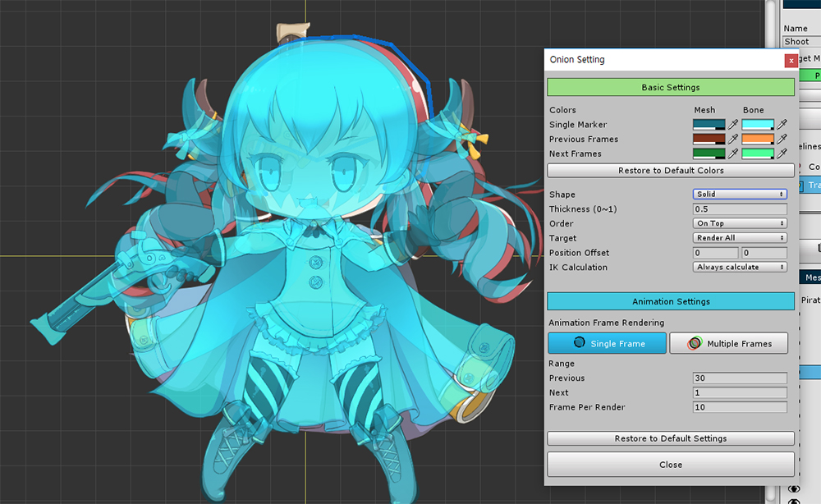Open the Order dropdown set to On Top

pyautogui.click(x=740, y=223)
